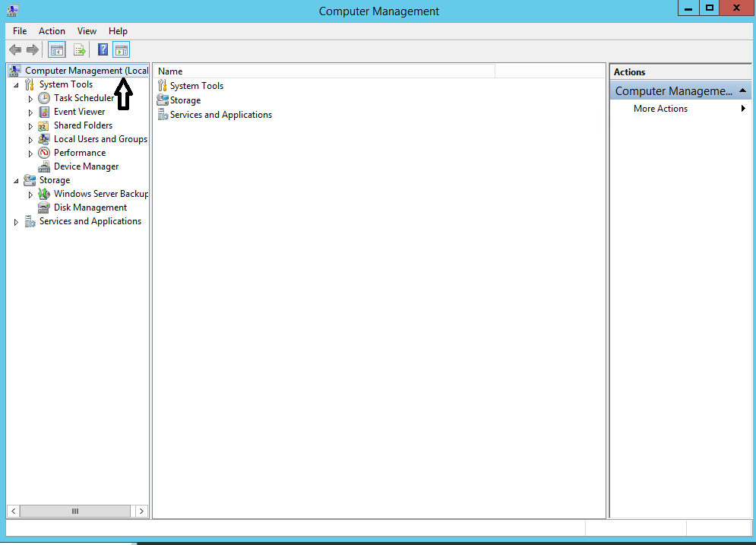Select Computer Management (Local) root node
This screenshot has width=756, height=545.
pyautogui.click(x=87, y=71)
